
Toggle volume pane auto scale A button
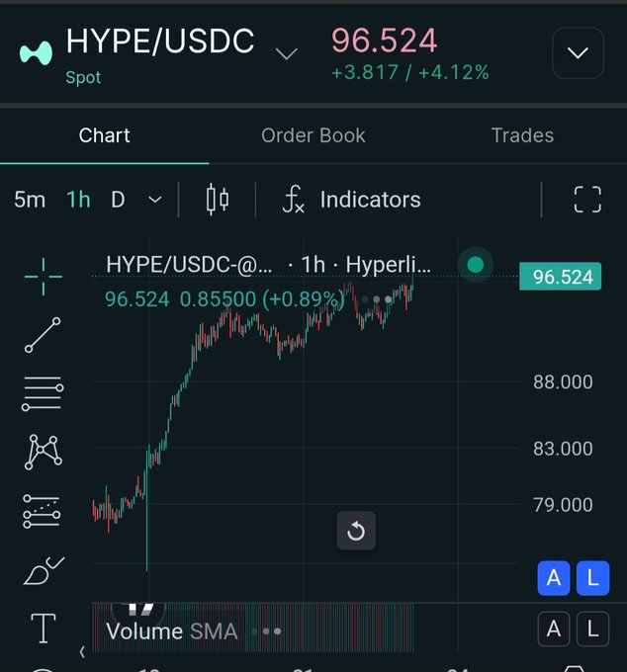point(554,630)
